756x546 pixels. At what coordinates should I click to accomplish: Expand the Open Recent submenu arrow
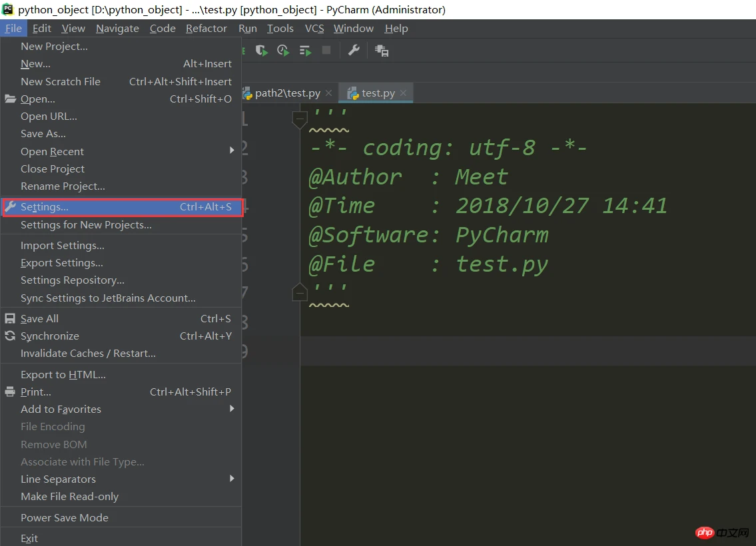[232, 150]
